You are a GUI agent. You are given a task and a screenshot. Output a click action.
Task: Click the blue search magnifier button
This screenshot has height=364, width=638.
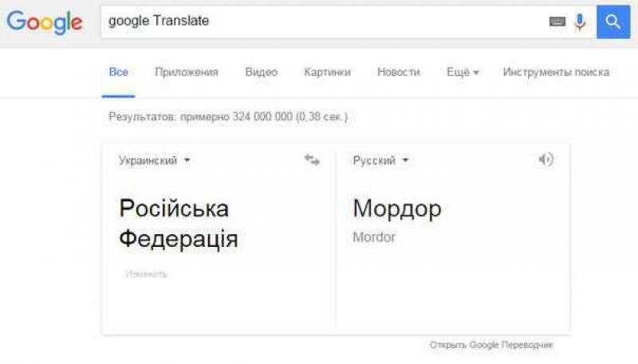click(612, 22)
